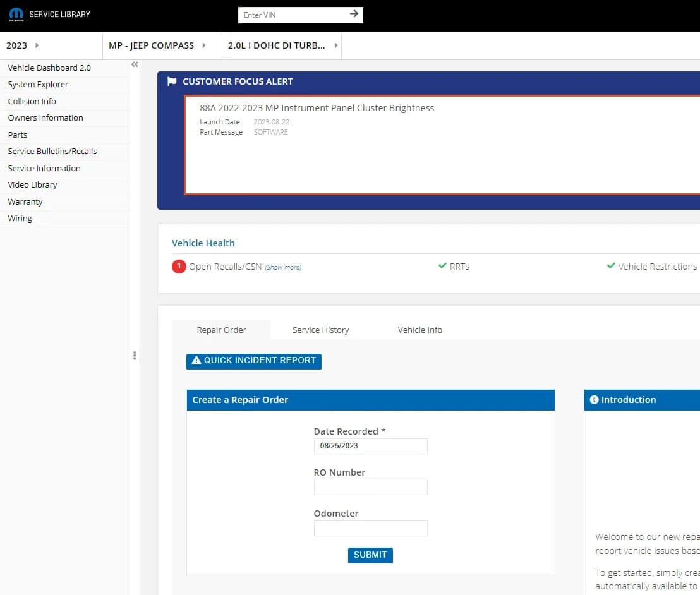Click the sidebar drag handle dots
Viewport: 700px width, 595px height.
(x=135, y=356)
